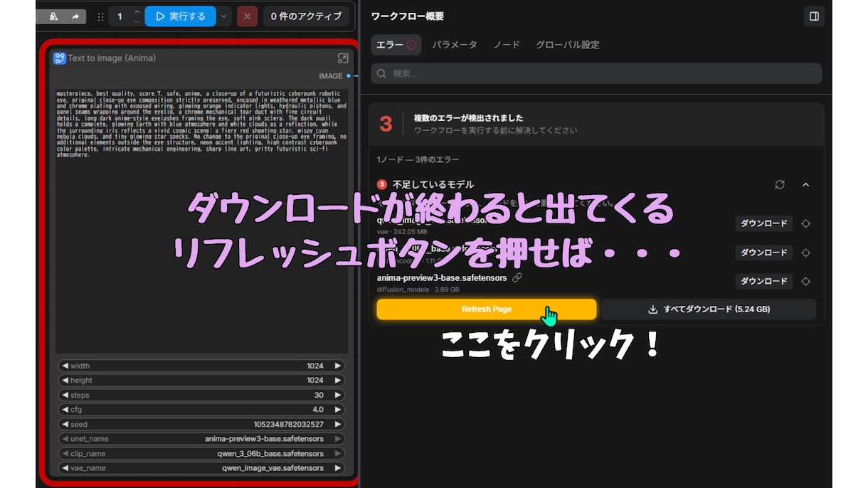Screen dimensions: 868x488
Task: Decrease steps with its left arrow
Action: click(65, 395)
